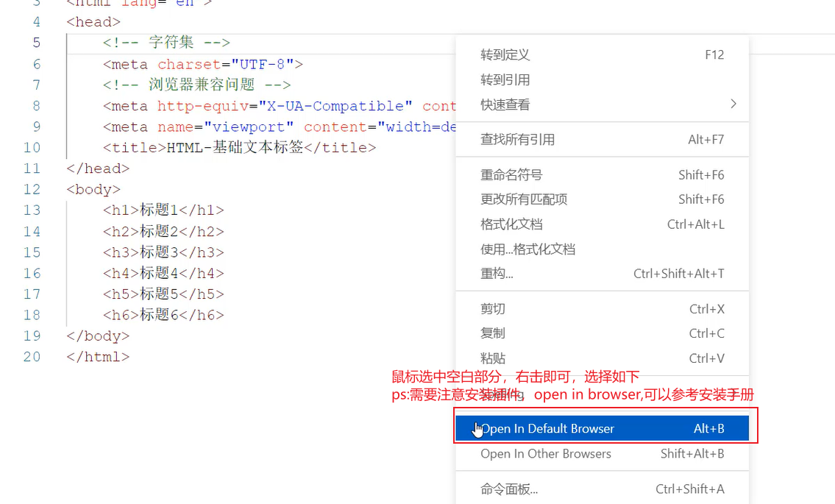The height and width of the screenshot is (504, 835).
Task: Select 重命名符号 menu entry
Action: (x=602, y=175)
